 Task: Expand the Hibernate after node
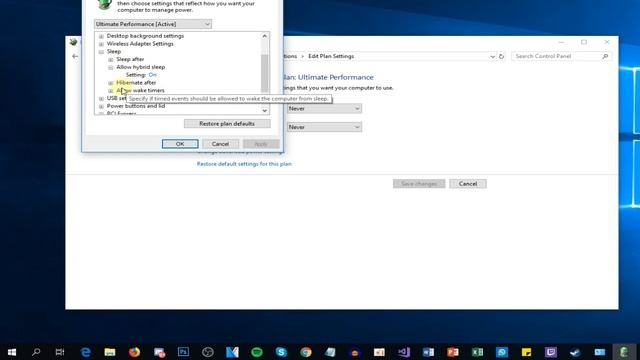click(x=111, y=83)
